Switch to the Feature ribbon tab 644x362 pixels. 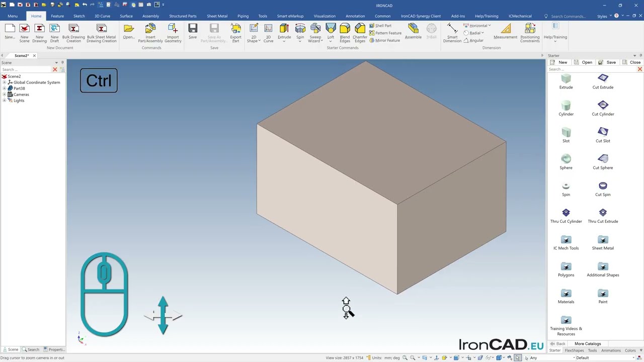[x=57, y=16]
